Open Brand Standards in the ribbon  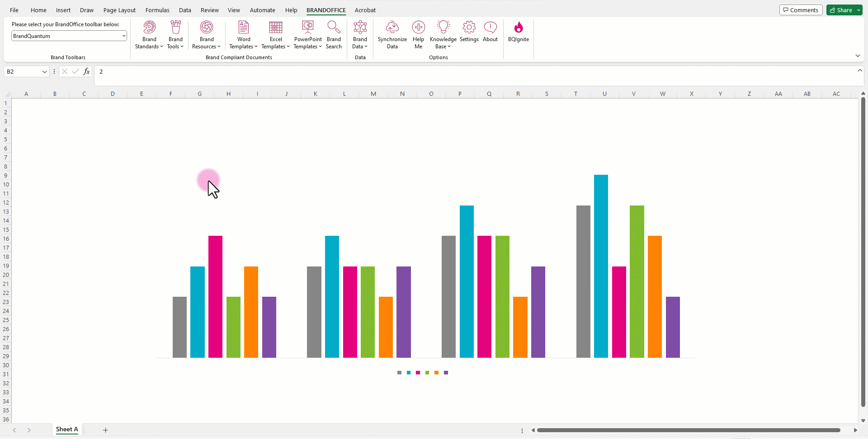[149, 35]
